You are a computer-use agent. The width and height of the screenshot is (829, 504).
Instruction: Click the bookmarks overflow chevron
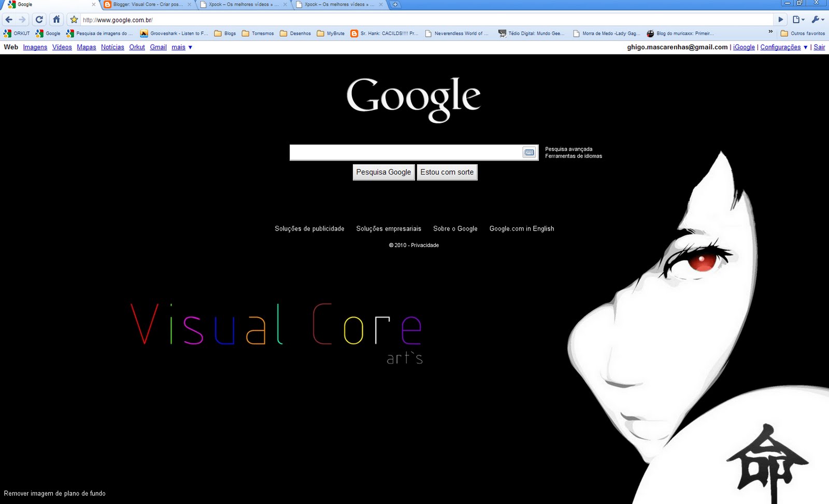pyautogui.click(x=770, y=31)
